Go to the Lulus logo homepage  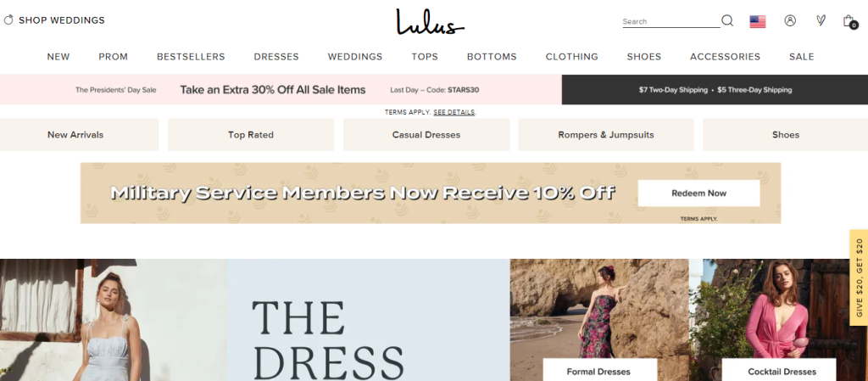(x=430, y=22)
